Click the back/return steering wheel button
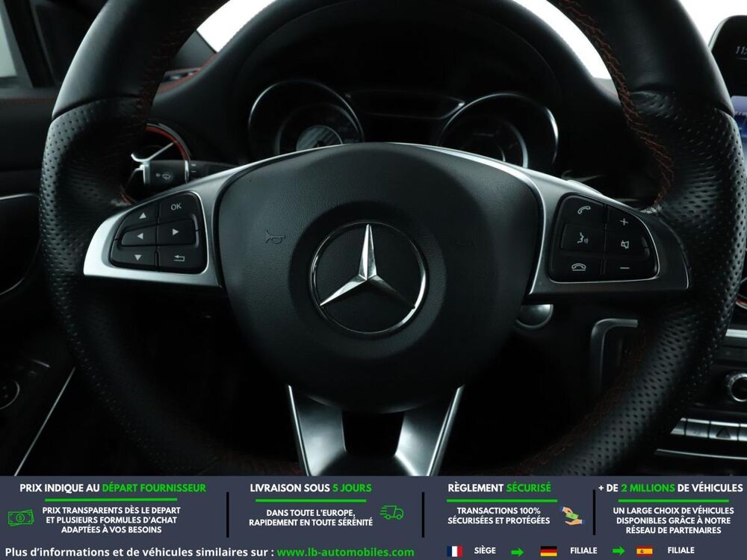Screen dimensions: 747x560 pyautogui.click(x=180, y=258)
